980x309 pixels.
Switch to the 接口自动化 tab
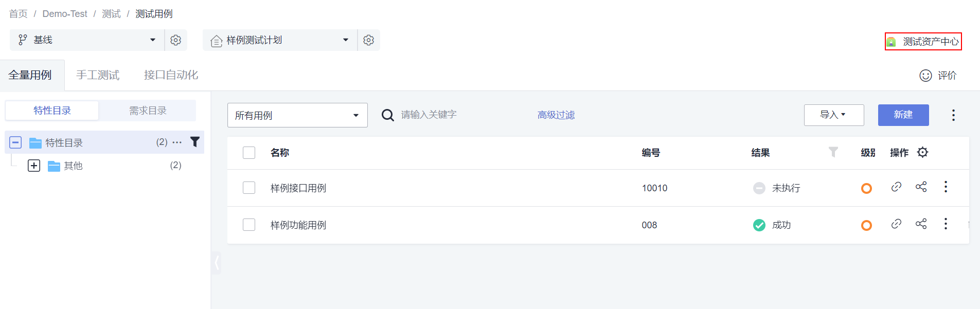tap(171, 75)
